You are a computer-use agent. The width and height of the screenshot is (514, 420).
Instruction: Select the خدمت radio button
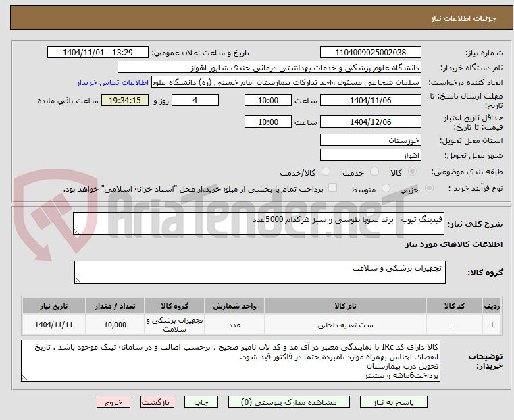[374, 172]
